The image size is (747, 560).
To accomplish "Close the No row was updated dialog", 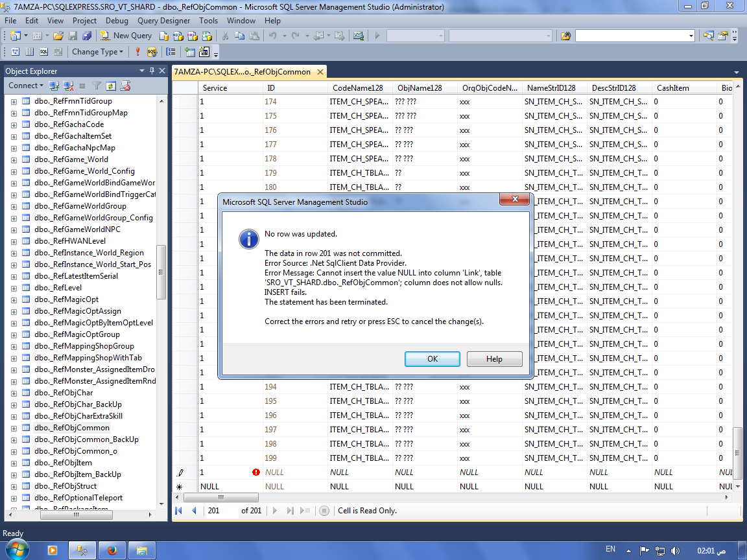I will [514, 199].
